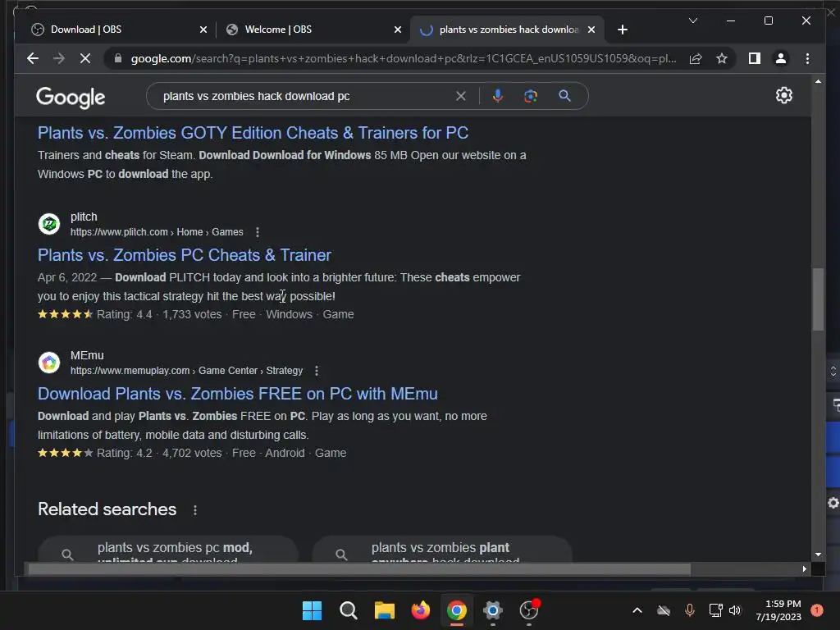Click the system tray microphone icon
The image size is (840, 630).
click(x=689, y=610)
